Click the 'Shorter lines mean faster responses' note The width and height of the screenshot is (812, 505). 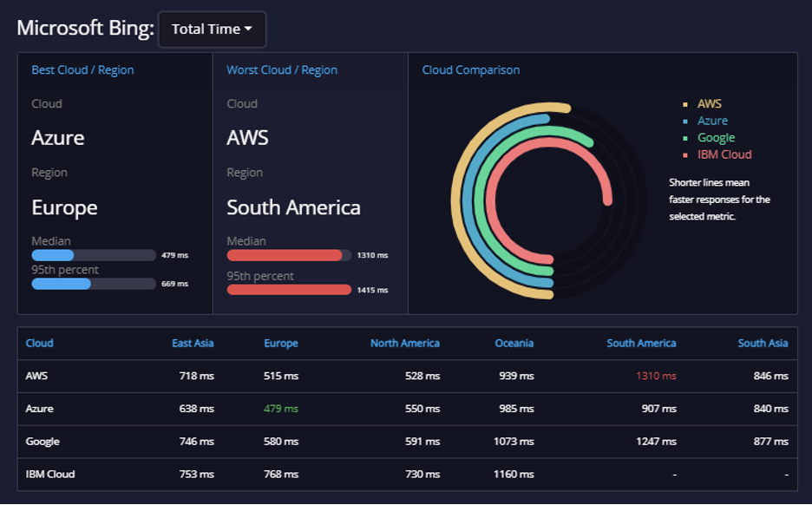pyautogui.click(x=719, y=200)
